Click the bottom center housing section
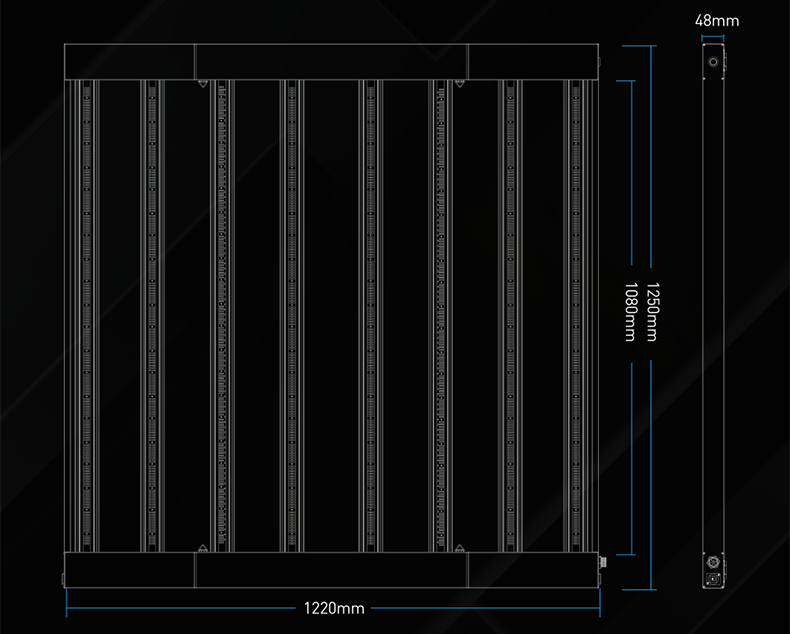This screenshot has height=634, width=790. click(331, 570)
